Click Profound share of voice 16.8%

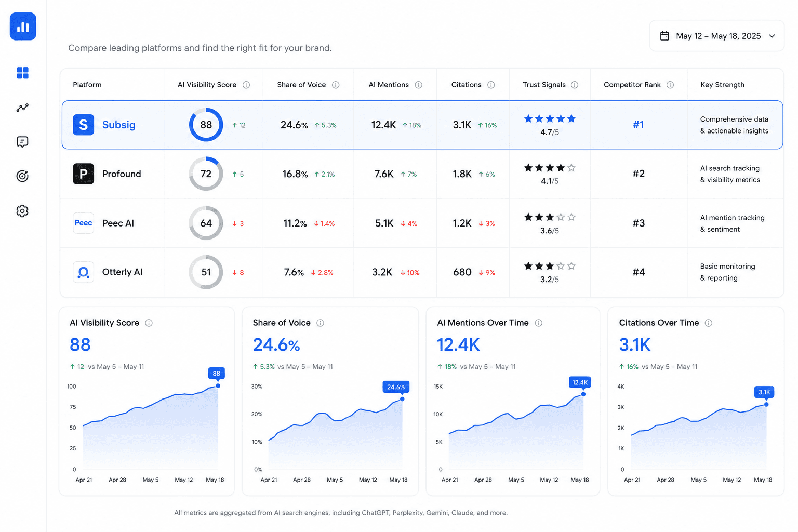click(x=295, y=174)
